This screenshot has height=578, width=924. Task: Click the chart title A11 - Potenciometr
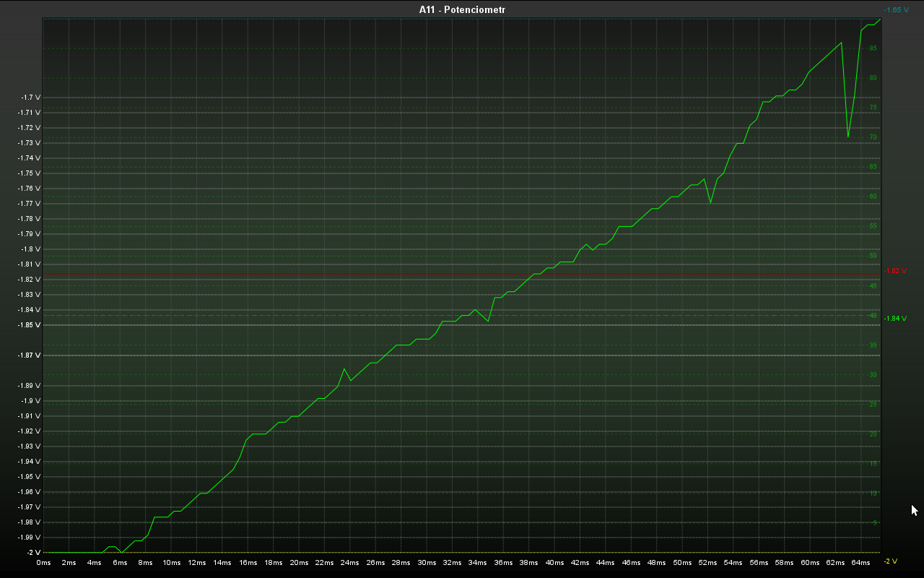pos(462,9)
